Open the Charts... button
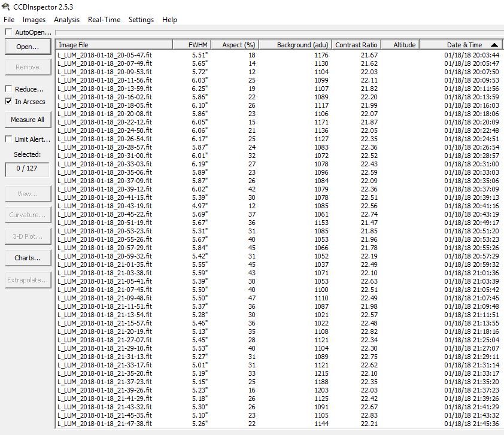The width and height of the screenshot is (504, 435). (28, 258)
